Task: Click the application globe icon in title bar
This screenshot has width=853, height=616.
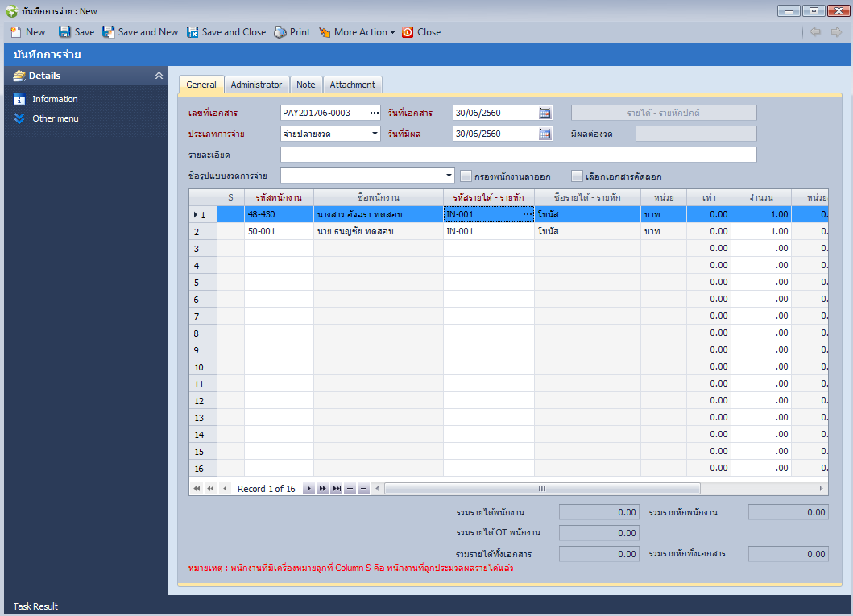Action: click(x=11, y=11)
